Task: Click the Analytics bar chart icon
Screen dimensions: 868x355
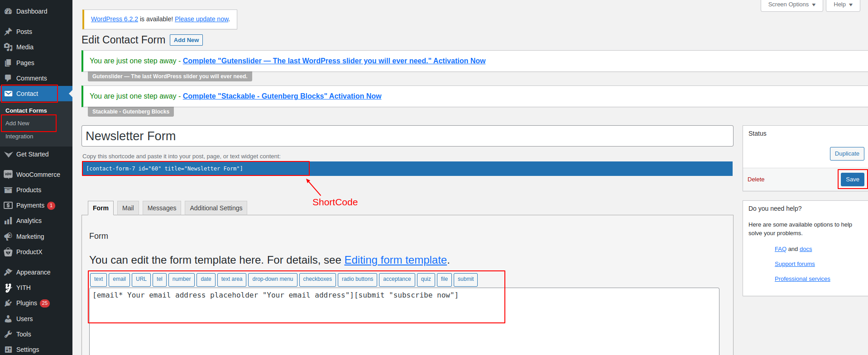Action: tap(8, 221)
